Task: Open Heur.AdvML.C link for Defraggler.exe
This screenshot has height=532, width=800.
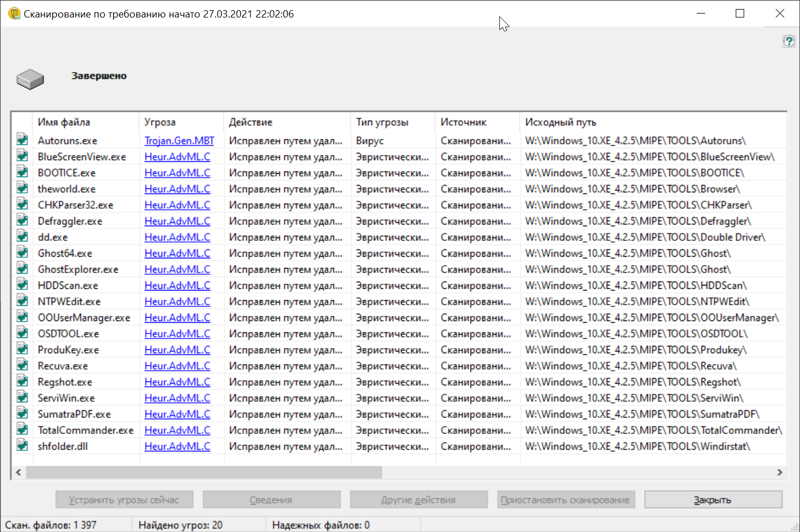Action: pos(177,221)
